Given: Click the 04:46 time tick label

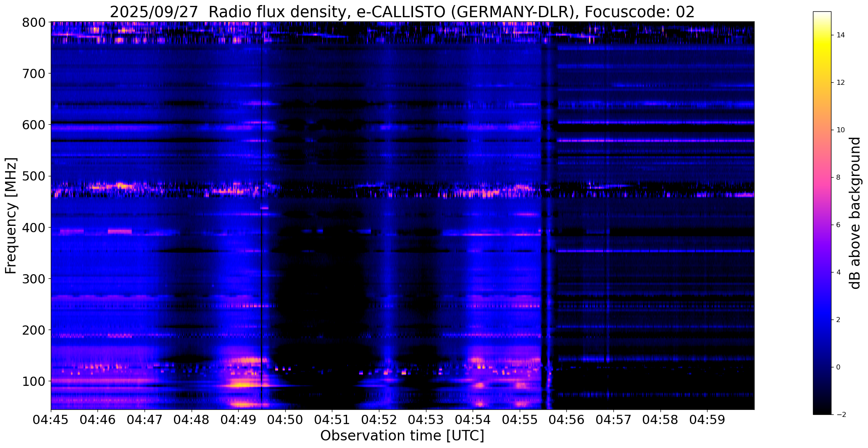Looking at the screenshot, I should [98, 420].
